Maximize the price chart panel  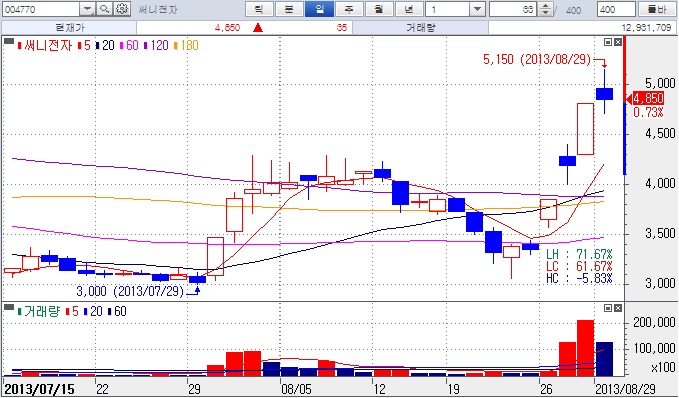[608, 42]
